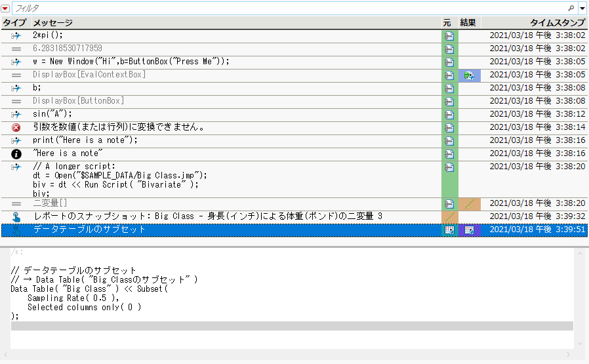Click bivariate source icon in レポートのスナップショット row
589x364 pixels.
point(449,217)
